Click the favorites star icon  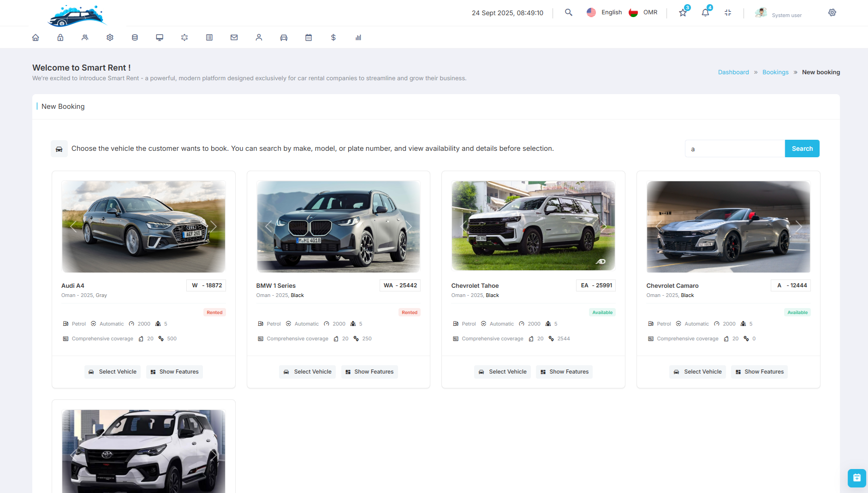click(683, 13)
